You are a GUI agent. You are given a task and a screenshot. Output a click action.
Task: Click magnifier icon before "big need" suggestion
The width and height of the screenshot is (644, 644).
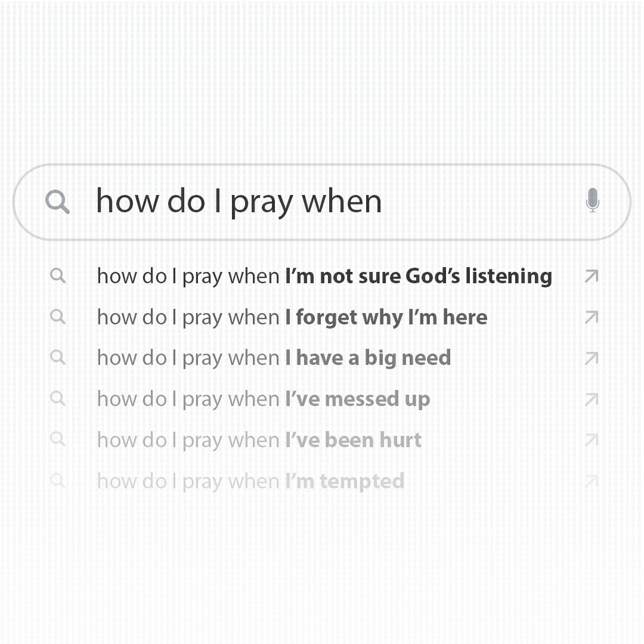[58, 357]
